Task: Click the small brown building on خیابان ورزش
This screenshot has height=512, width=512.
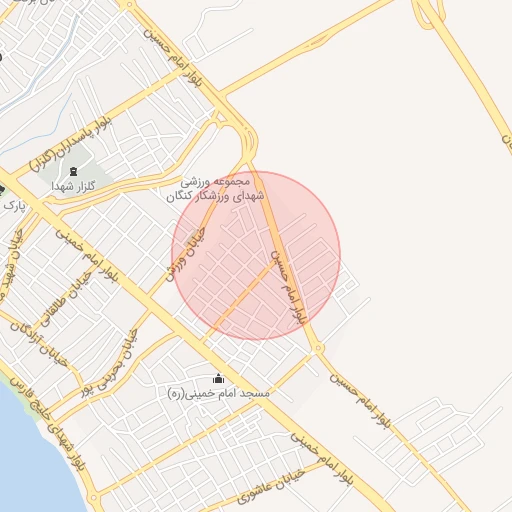Action: point(191,237)
